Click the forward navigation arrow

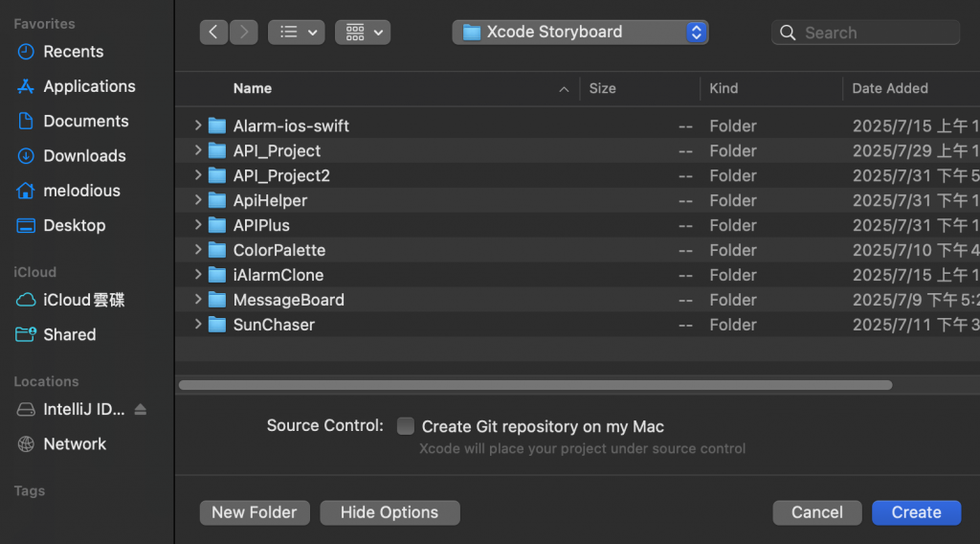point(244,33)
